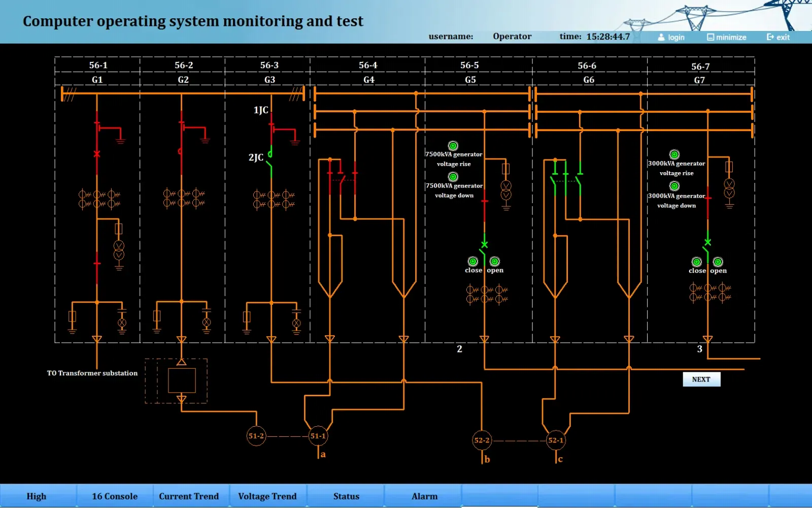Click the 51-1 circular node symbol
The height and width of the screenshot is (508, 812).
[318, 436]
